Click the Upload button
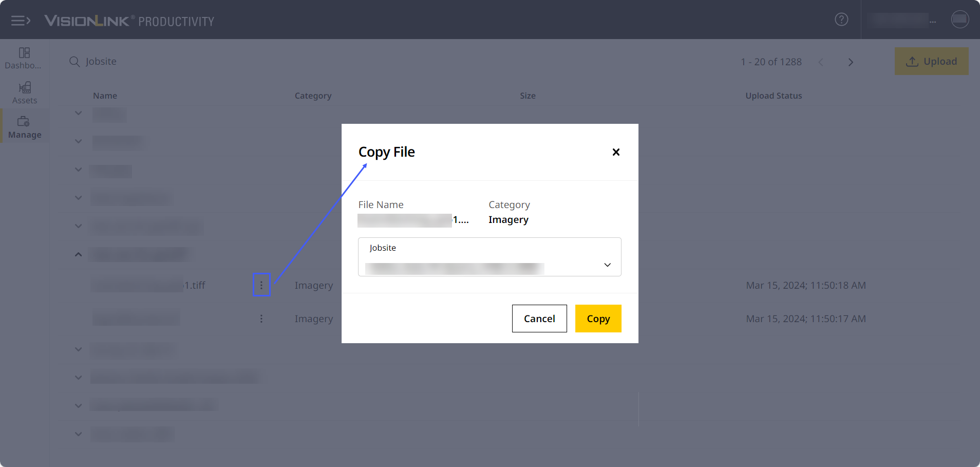Screen dimensions: 980x467 pos(931,62)
